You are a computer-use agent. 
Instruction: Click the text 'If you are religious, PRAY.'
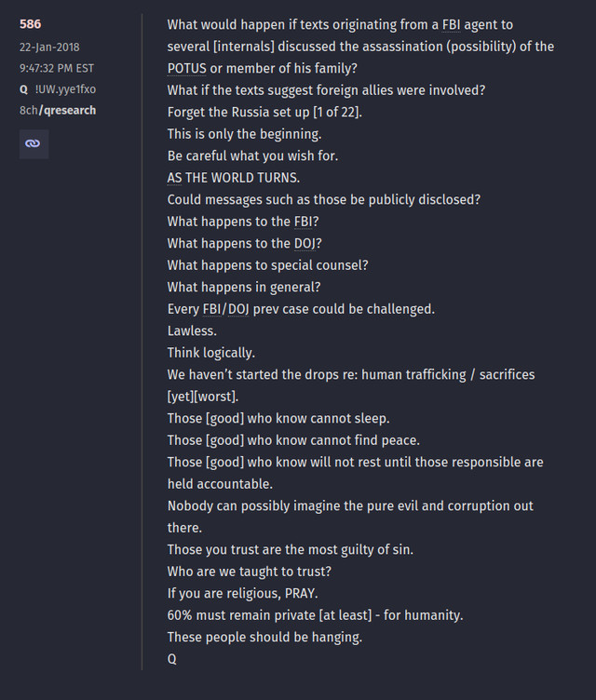[243, 594]
